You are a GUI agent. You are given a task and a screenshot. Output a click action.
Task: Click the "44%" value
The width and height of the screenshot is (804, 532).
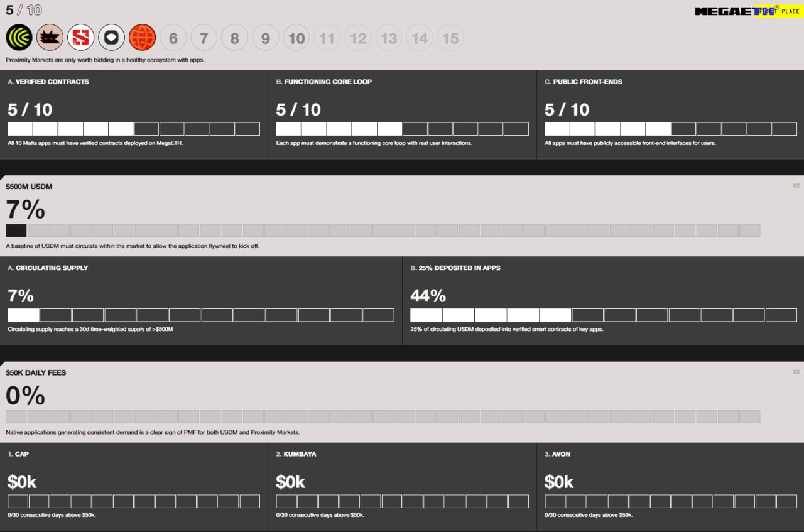(428, 295)
